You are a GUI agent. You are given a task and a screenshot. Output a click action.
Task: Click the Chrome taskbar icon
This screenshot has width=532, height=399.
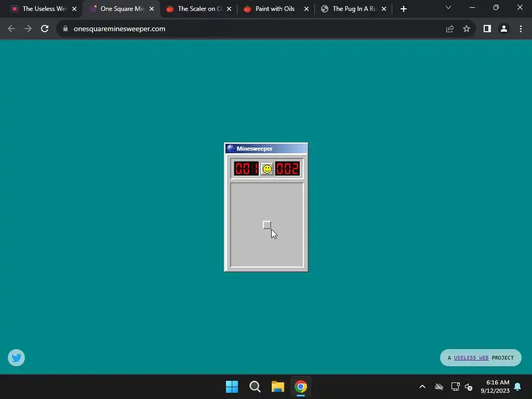[x=301, y=387]
